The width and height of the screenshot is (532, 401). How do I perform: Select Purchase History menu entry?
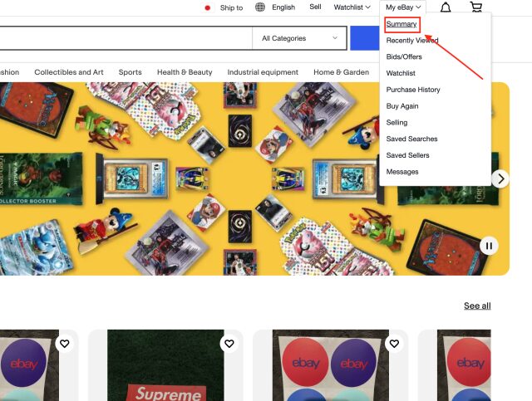coord(413,90)
